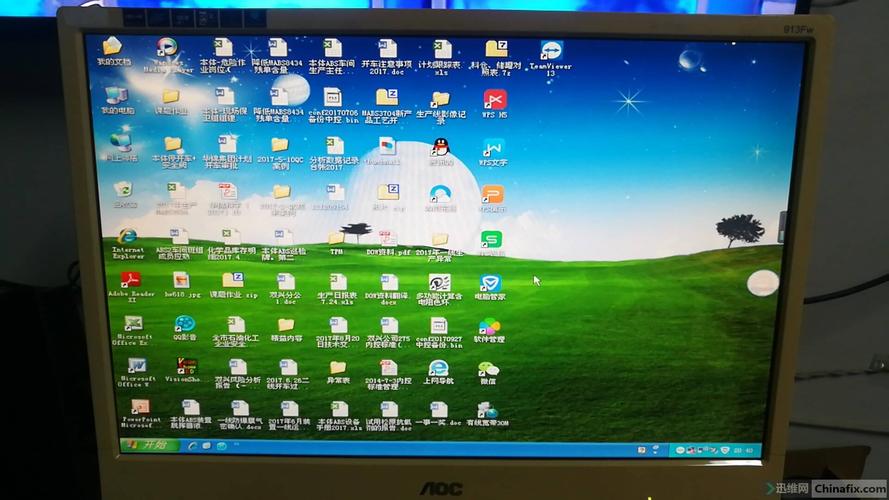Launch the WPS H5 shortcut
The width and height of the screenshot is (889, 500).
click(x=494, y=99)
